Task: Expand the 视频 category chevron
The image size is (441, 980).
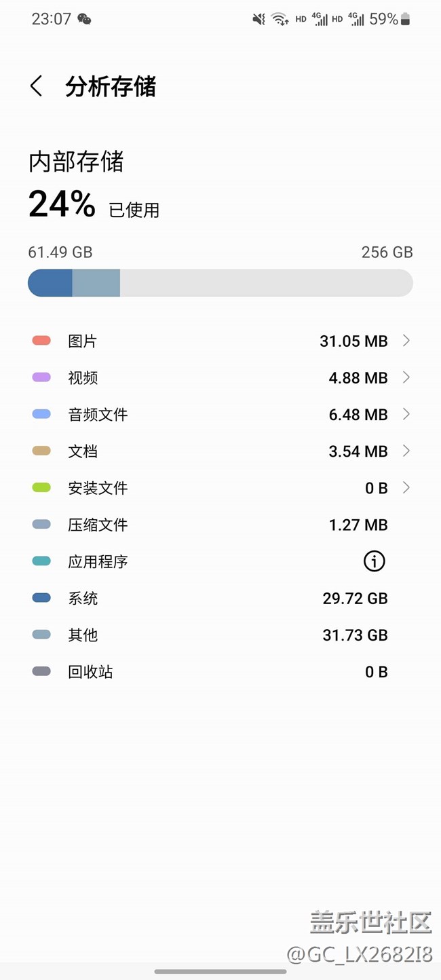Action: [x=406, y=377]
